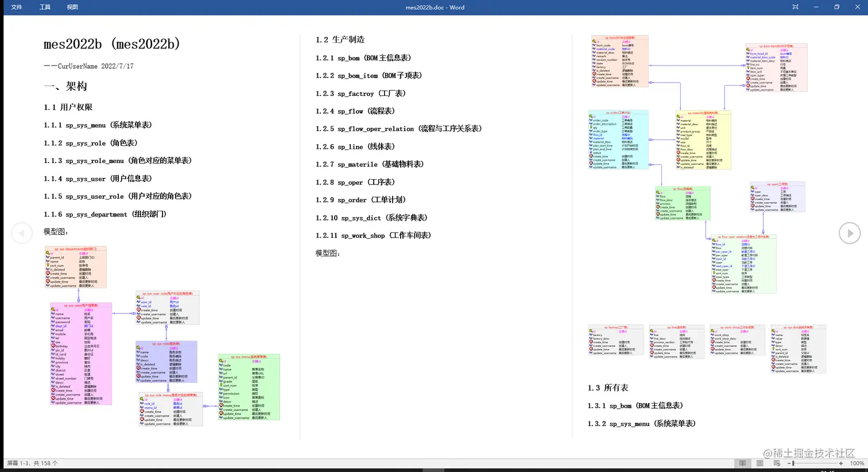Click entry 1.2.7 sp_materile (基础物料表)
The height and width of the screenshot is (472, 868).
(370, 165)
